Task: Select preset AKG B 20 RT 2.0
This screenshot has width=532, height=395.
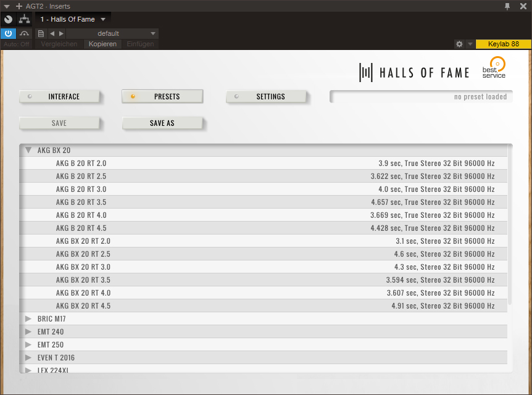Action: pos(264,163)
